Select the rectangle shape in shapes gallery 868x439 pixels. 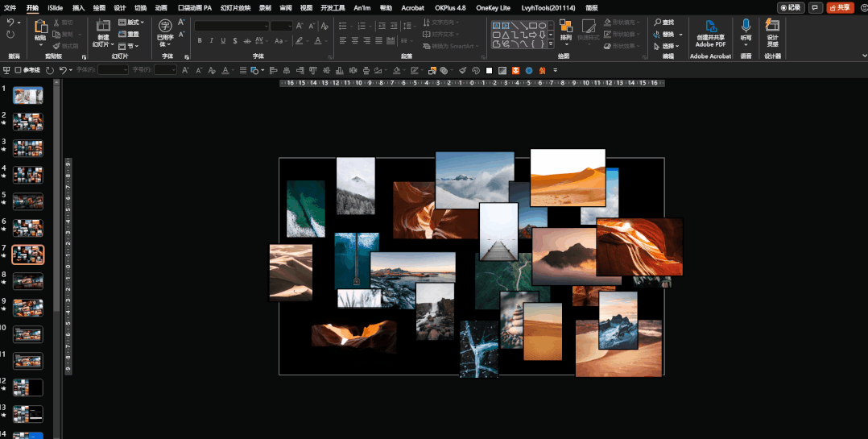click(532, 26)
